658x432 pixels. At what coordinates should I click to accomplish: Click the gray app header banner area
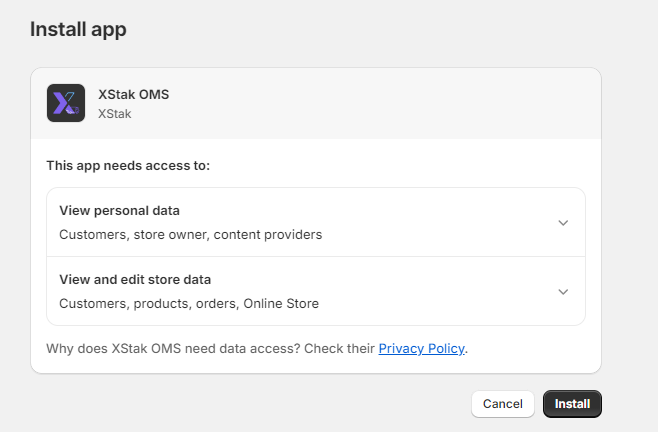(380, 103)
